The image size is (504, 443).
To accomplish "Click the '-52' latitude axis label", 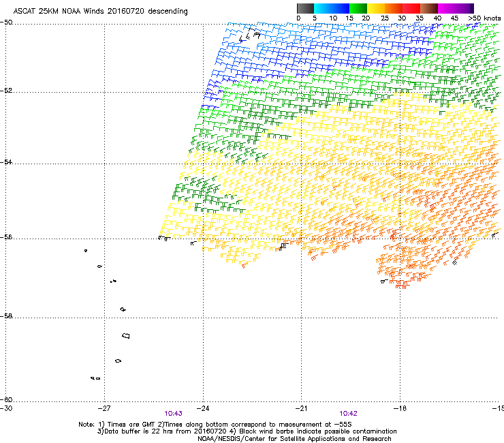I will pyautogui.click(x=6, y=91).
